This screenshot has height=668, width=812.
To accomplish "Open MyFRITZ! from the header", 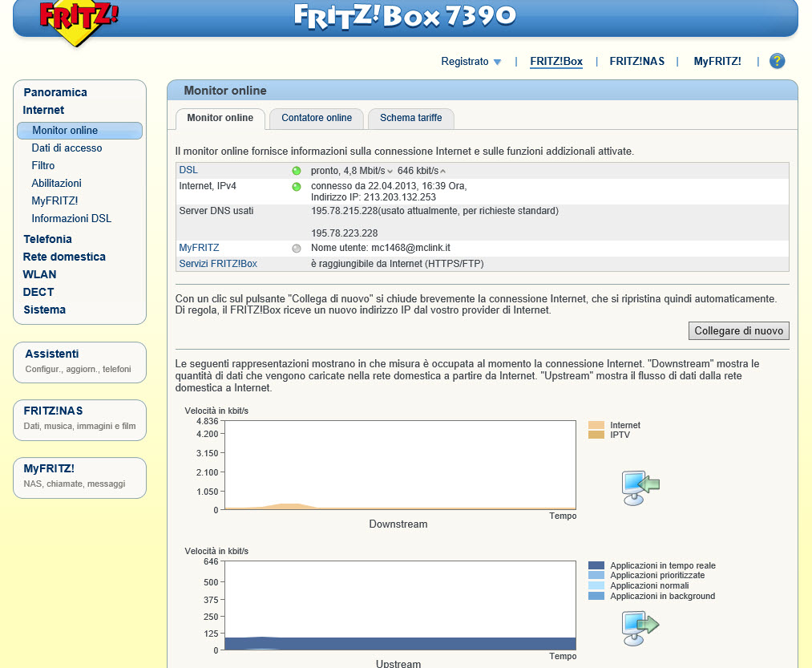I will (717, 61).
